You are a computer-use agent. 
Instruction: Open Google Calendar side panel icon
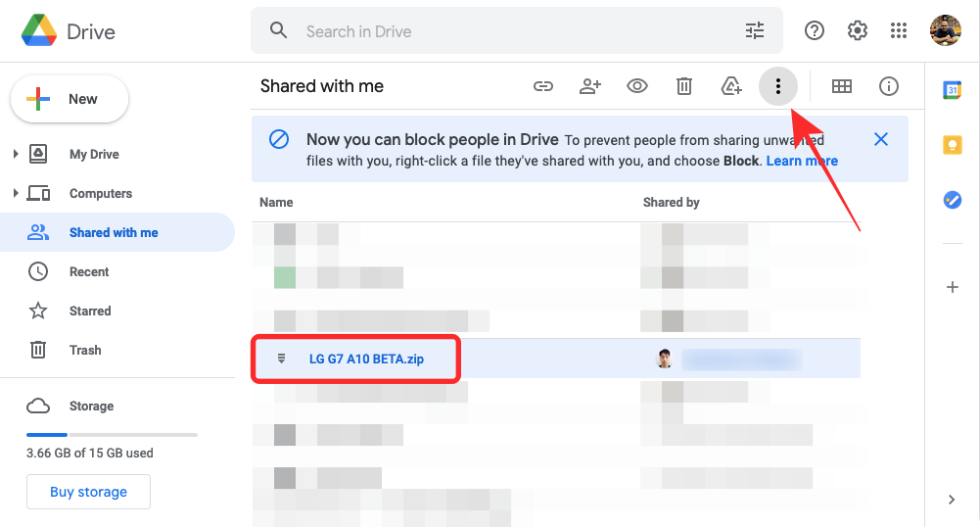tap(952, 90)
